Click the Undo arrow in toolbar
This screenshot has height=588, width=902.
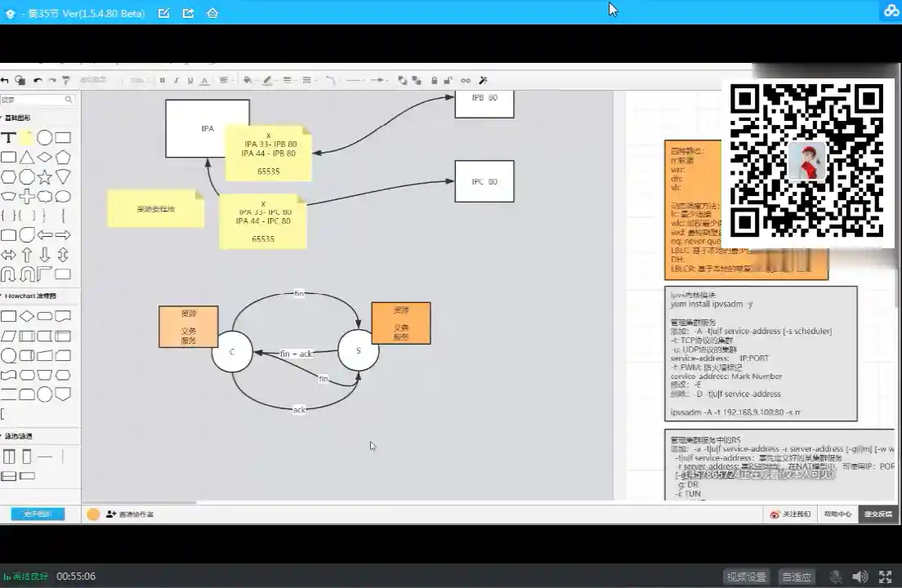[38, 80]
